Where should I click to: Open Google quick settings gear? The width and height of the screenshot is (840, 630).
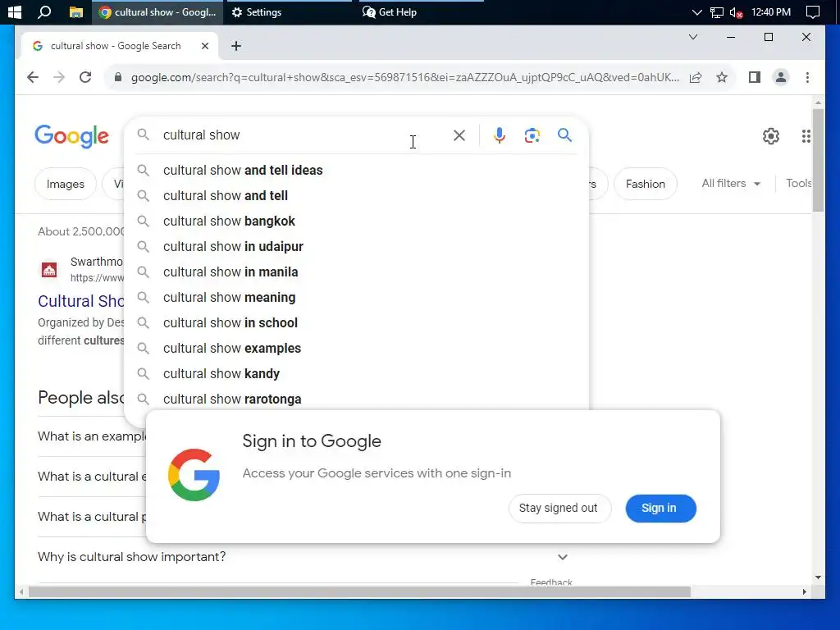pyautogui.click(x=771, y=136)
